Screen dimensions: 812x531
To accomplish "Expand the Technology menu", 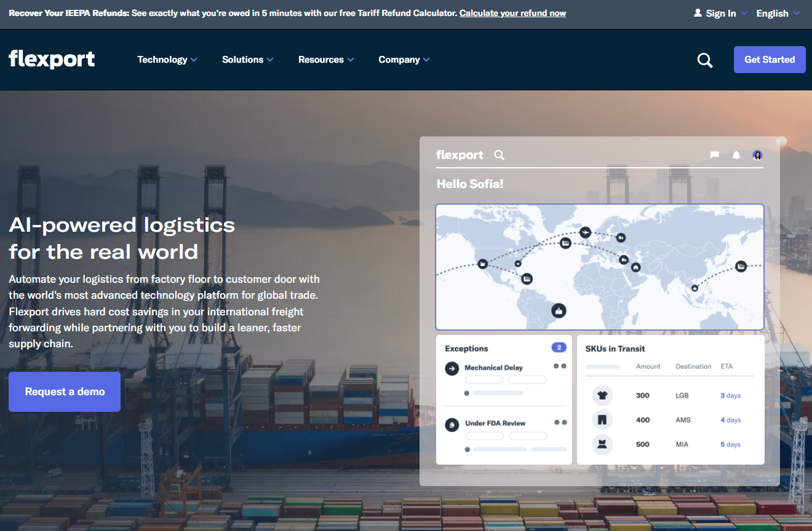I will pyautogui.click(x=167, y=60).
